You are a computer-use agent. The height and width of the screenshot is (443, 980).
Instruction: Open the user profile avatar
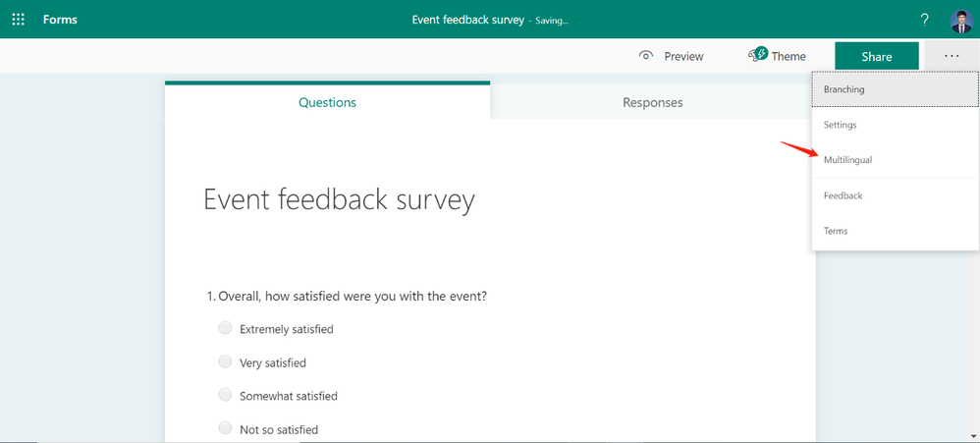[x=960, y=21]
